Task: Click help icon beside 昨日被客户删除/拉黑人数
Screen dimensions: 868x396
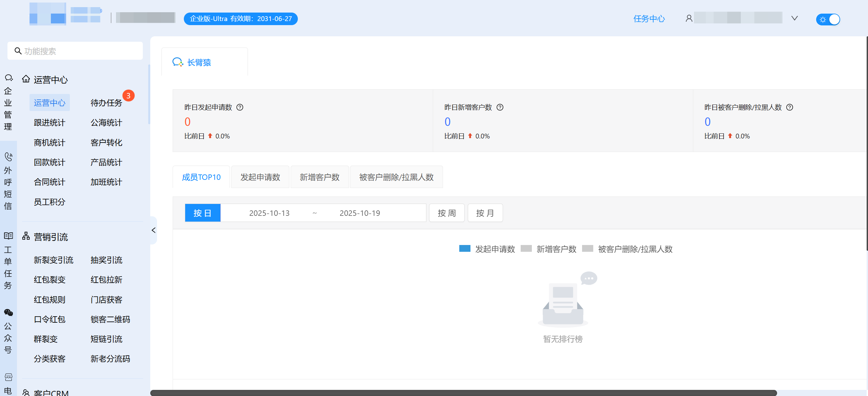Action: click(x=790, y=107)
